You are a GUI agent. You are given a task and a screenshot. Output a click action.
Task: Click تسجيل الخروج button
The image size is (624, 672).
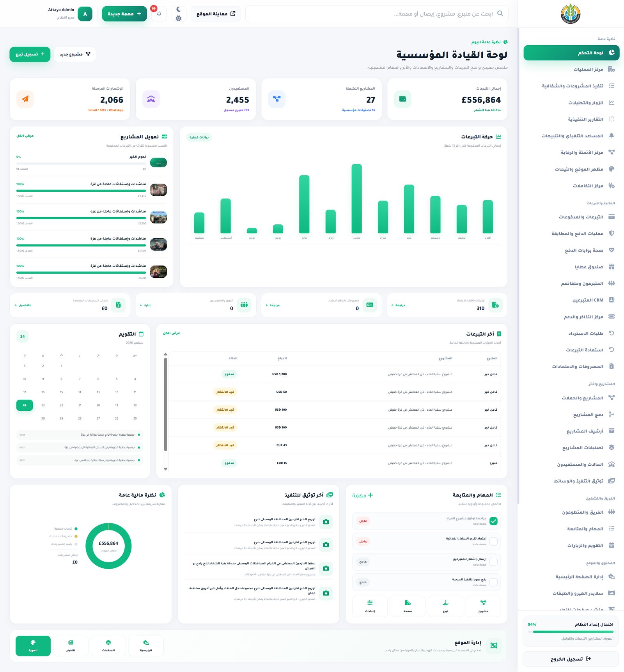571,659
